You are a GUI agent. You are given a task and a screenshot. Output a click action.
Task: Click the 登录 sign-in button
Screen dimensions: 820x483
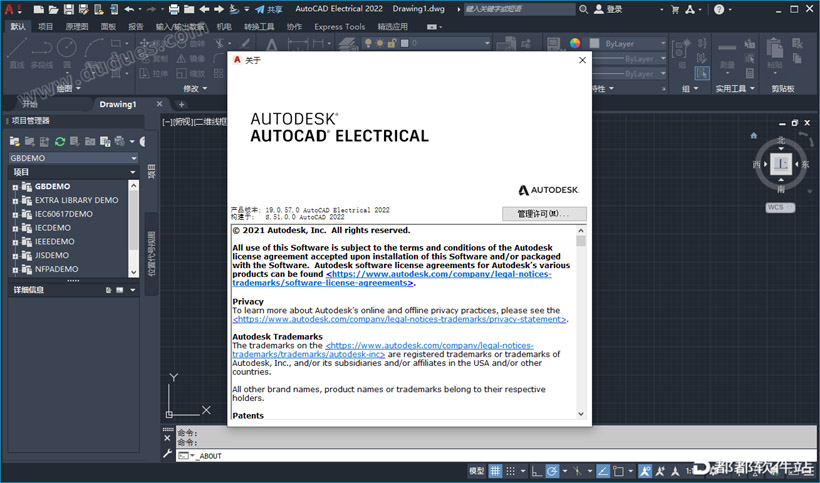[608, 9]
